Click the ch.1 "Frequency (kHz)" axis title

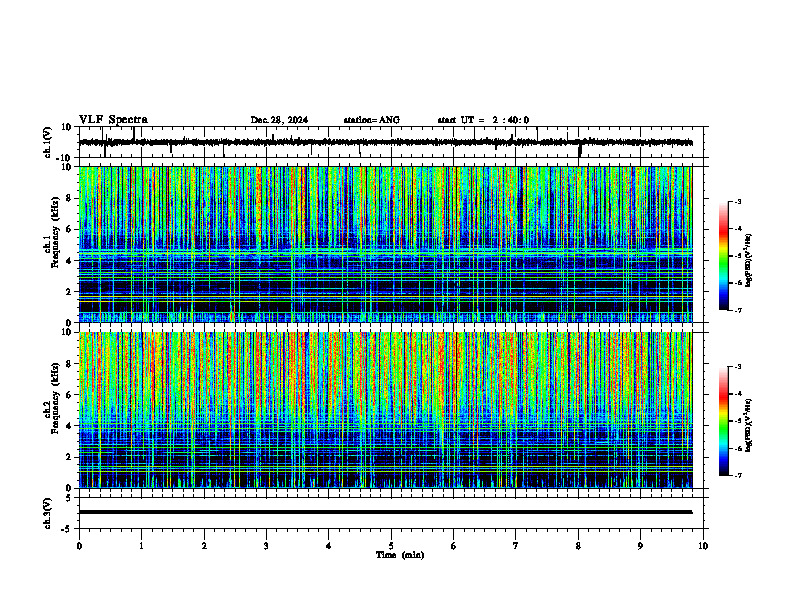55,233
